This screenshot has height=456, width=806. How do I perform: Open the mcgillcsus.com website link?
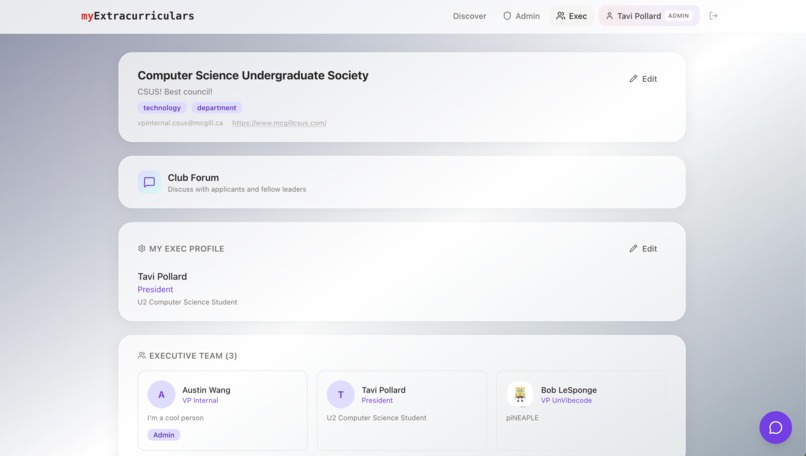coord(279,123)
